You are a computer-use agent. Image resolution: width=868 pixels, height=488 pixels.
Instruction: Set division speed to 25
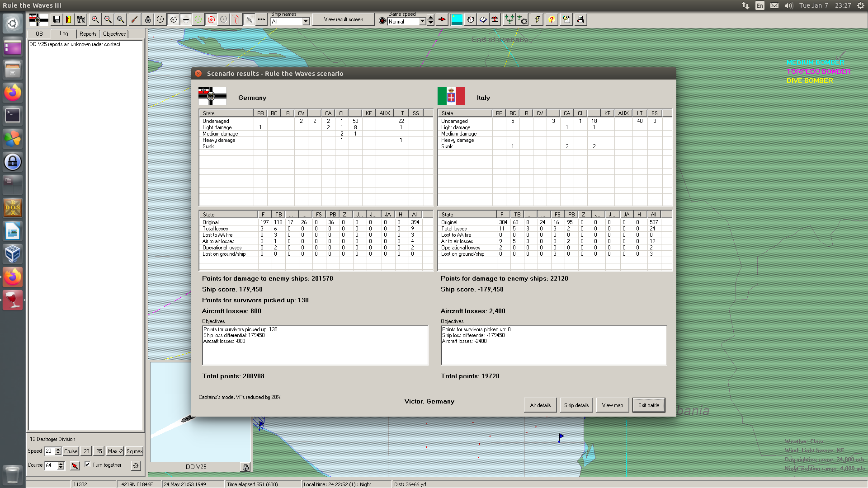pyautogui.click(x=99, y=451)
